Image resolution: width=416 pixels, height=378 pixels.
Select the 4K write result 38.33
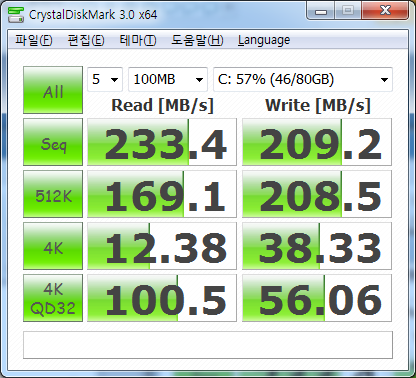point(317,246)
